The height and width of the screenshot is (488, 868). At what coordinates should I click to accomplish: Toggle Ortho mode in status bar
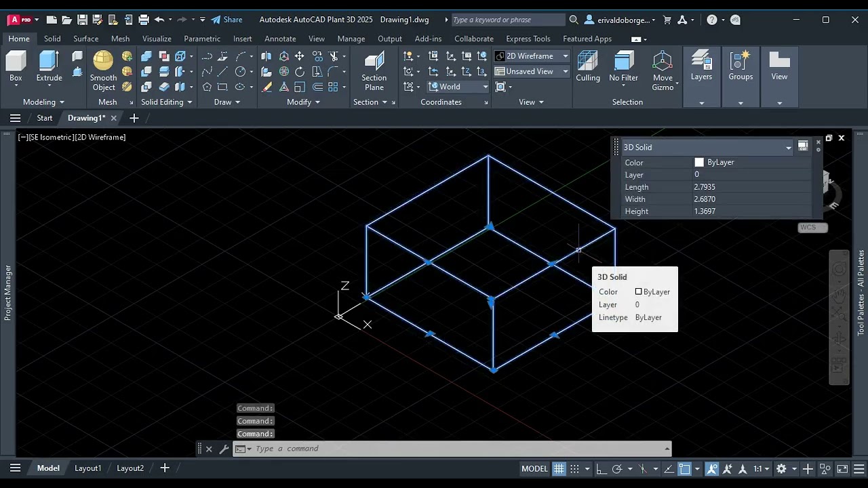click(x=601, y=468)
